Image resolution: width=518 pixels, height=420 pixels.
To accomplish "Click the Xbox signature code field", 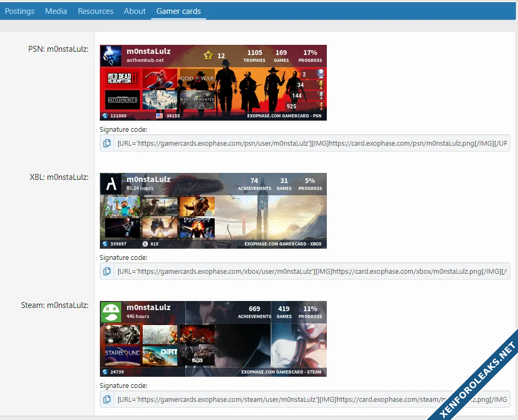I will 312,271.
